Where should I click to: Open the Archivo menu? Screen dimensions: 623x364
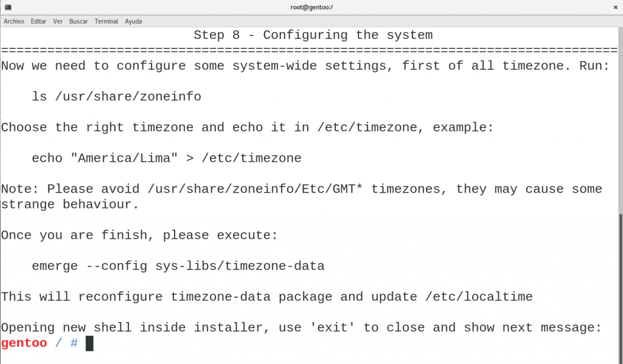(x=13, y=21)
